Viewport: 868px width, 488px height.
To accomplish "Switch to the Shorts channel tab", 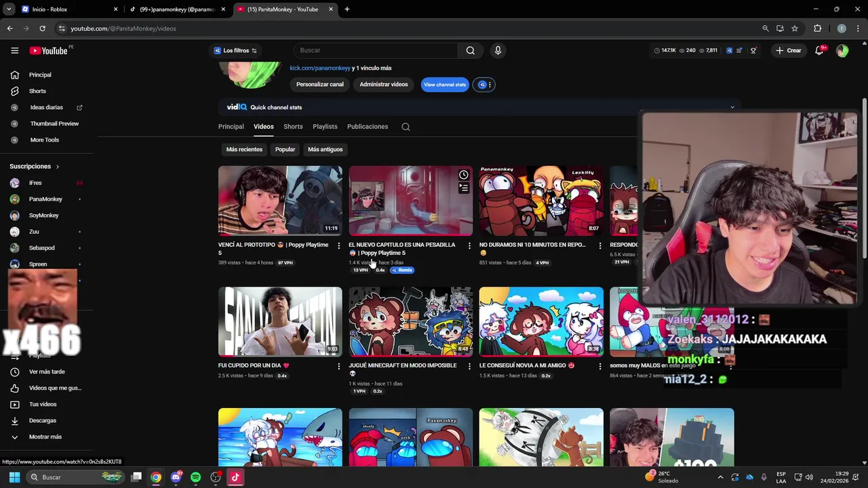I will coord(293,127).
